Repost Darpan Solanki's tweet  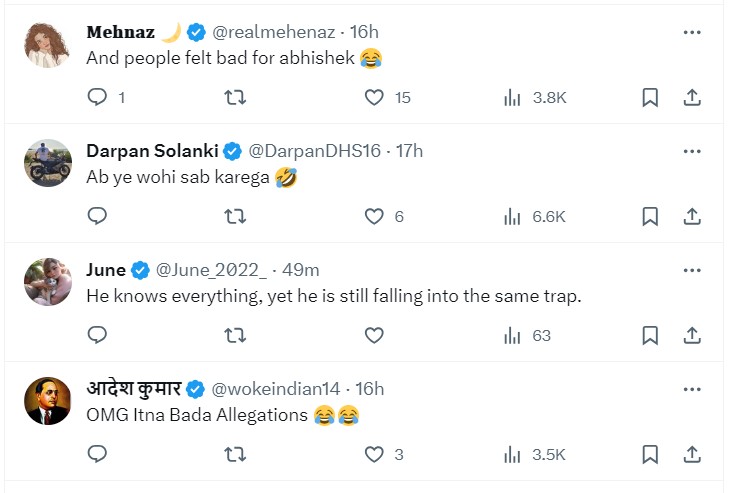[235, 216]
